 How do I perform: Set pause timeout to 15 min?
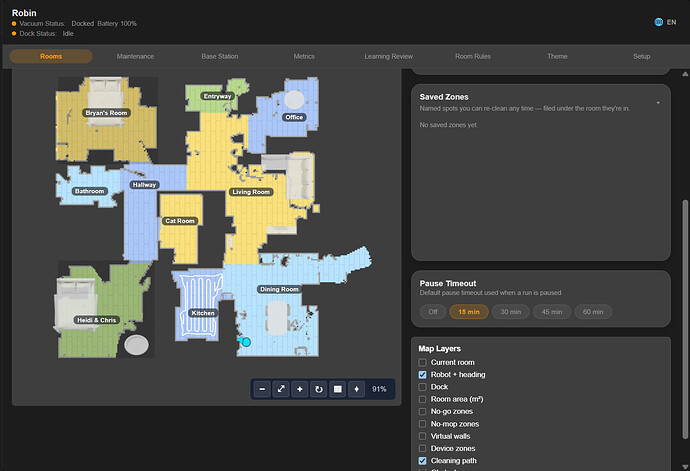(469, 312)
